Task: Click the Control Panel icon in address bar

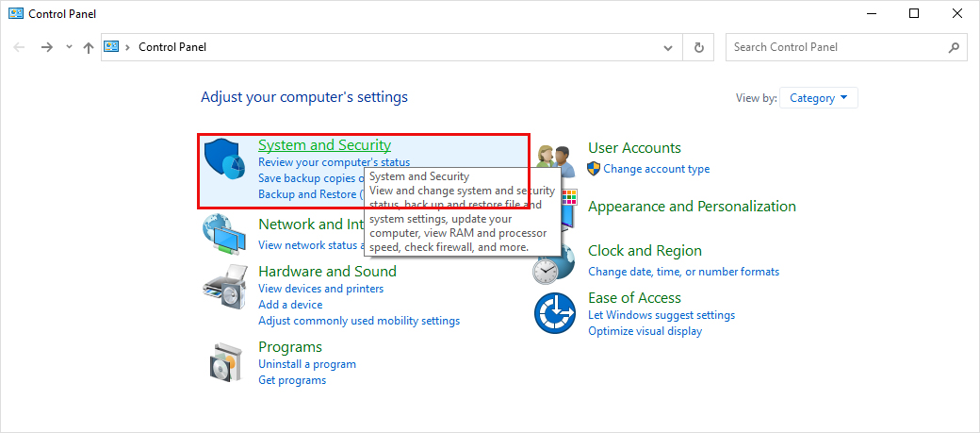Action: click(x=111, y=46)
